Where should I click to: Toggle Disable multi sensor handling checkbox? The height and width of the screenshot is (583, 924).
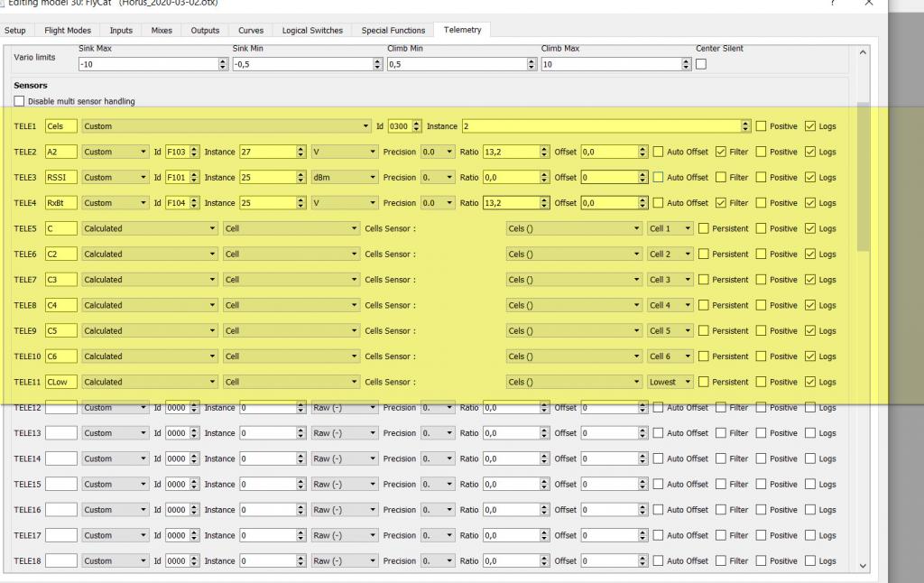[x=20, y=101]
